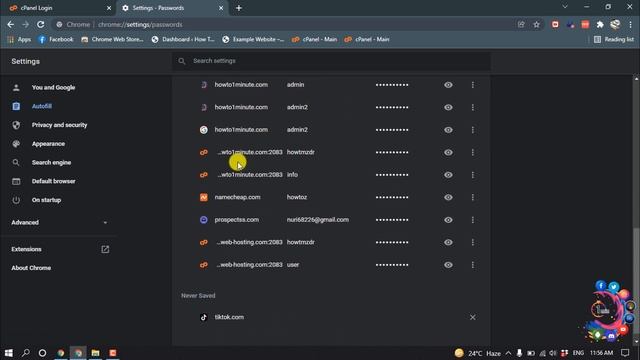The width and height of the screenshot is (640, 360).
Task: Reveal web-hosting.com:2083 user password
Action: (448, 265)
